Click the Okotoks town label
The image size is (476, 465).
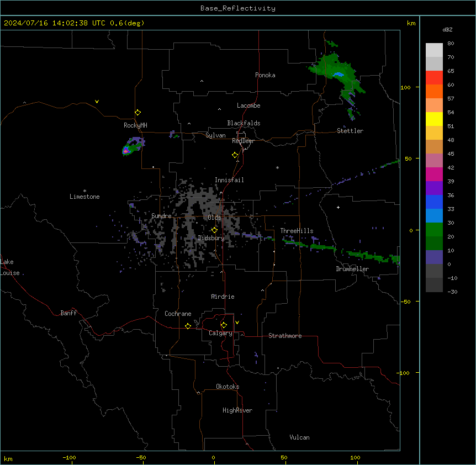(x=228, y=387)
